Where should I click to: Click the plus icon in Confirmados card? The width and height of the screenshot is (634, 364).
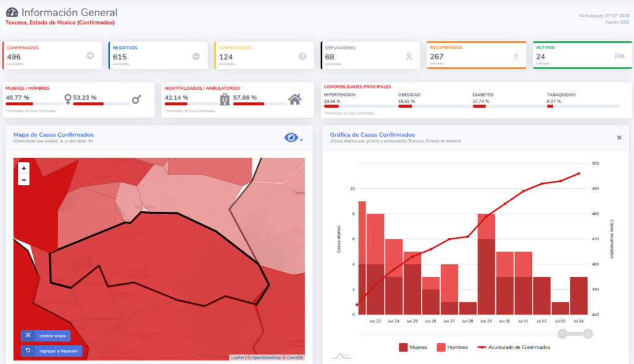coord(90,56)
